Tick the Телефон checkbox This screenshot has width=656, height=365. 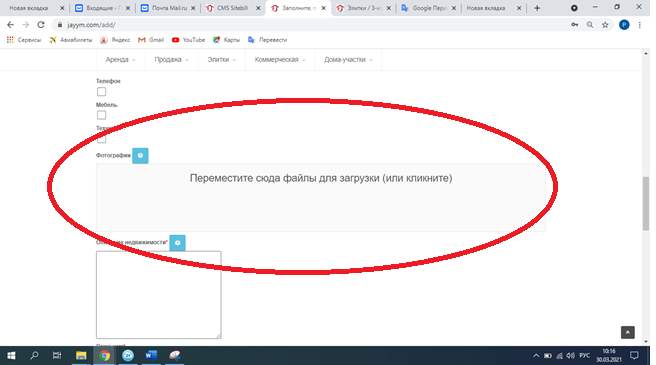pos(101,92)
